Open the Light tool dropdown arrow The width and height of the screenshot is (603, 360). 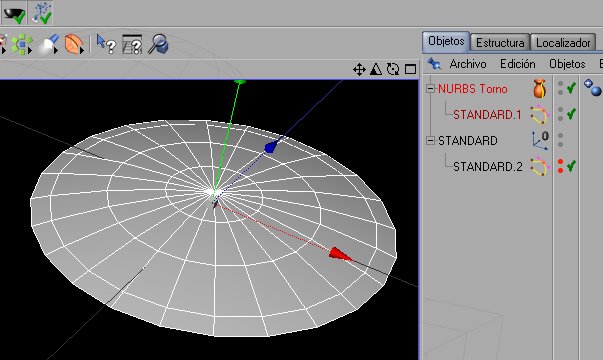coord(56,50)
